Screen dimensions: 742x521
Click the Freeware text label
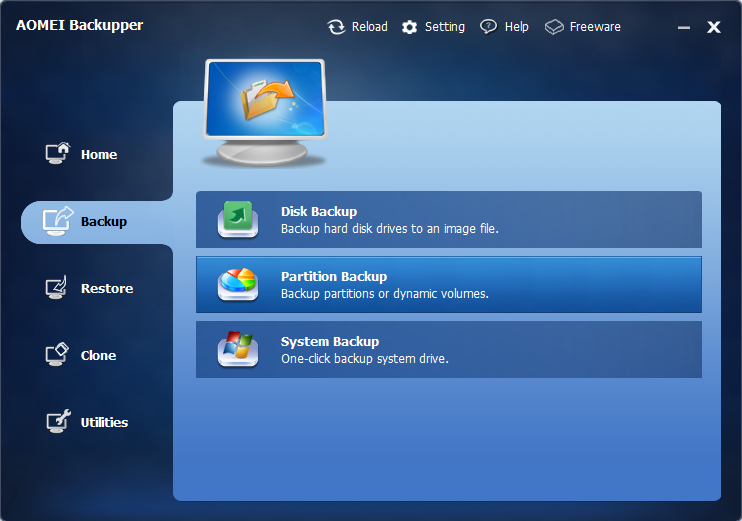tap(595, 26)
